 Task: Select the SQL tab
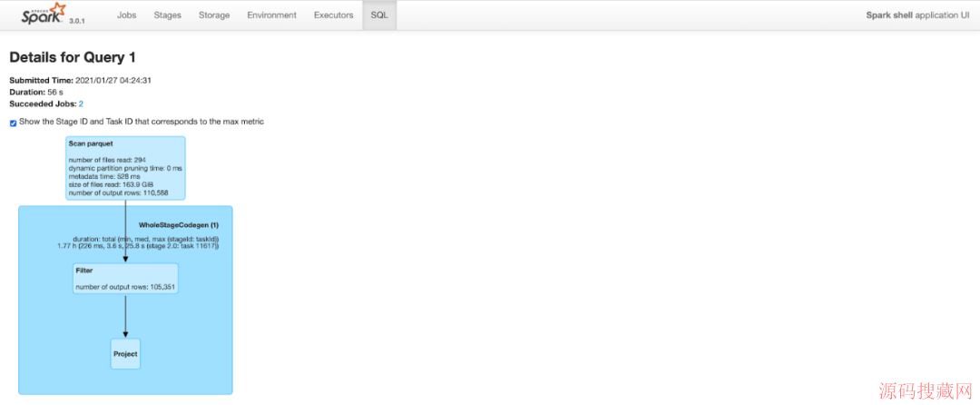coord(379,15)
